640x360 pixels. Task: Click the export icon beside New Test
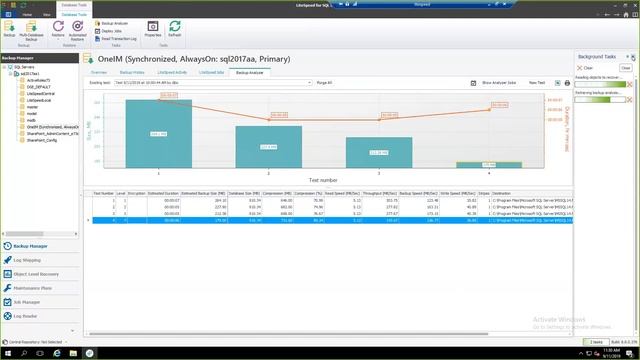(558, 83)
